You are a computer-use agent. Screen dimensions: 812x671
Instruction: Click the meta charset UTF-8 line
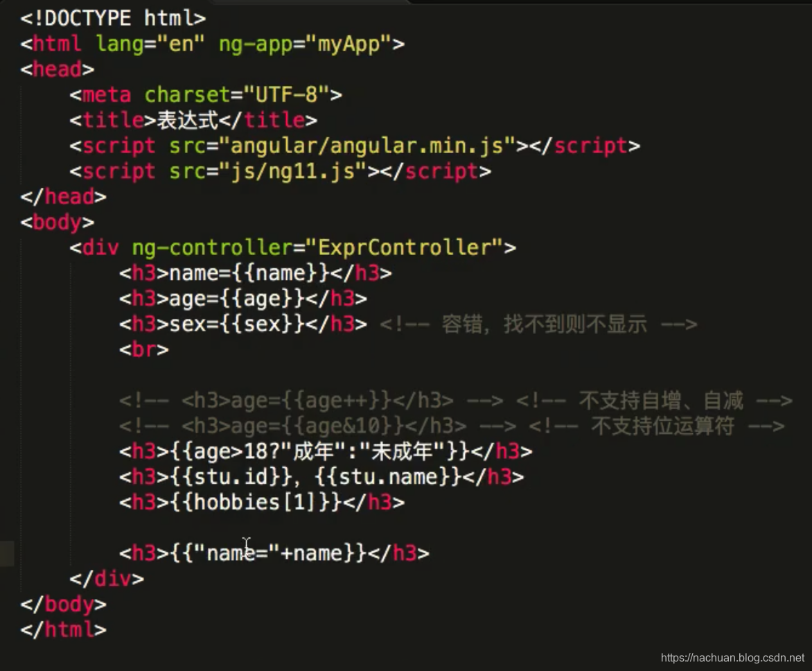point(206,94)
